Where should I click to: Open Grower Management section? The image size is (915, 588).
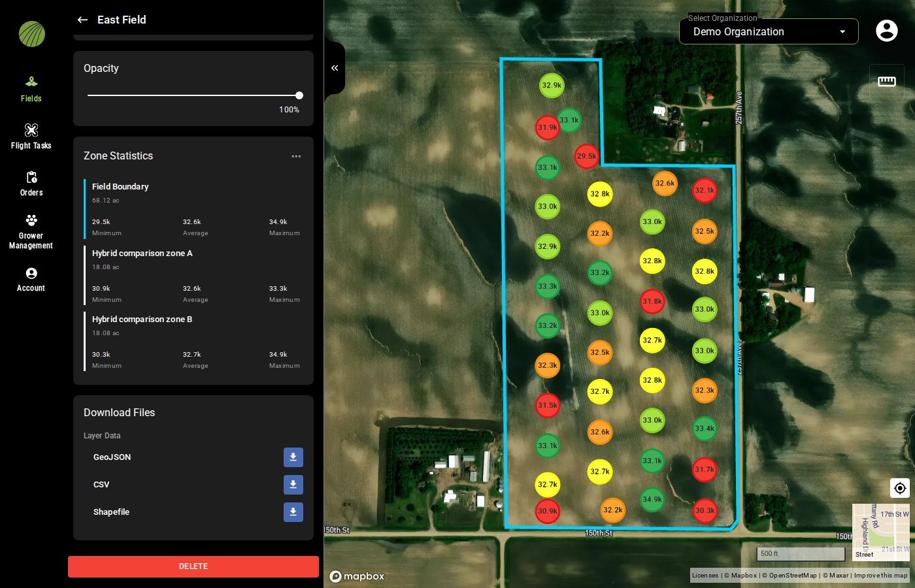[x=31, y=232]
